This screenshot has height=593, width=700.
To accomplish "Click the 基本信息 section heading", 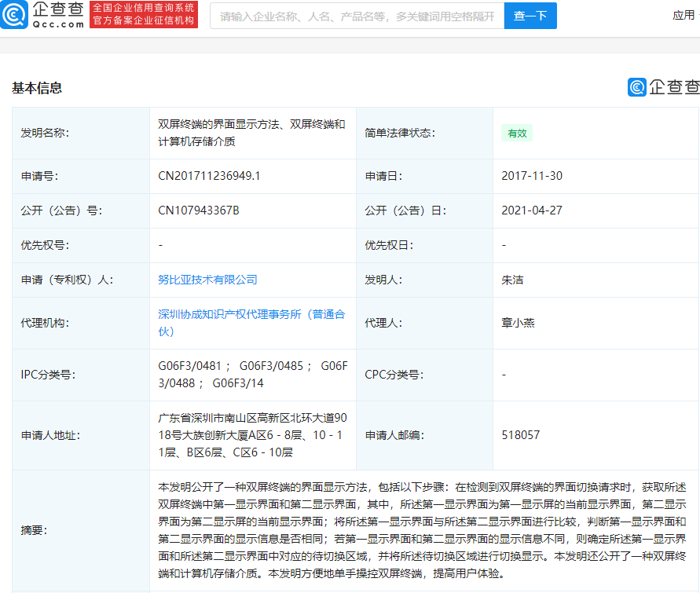I will coord(37,88).
